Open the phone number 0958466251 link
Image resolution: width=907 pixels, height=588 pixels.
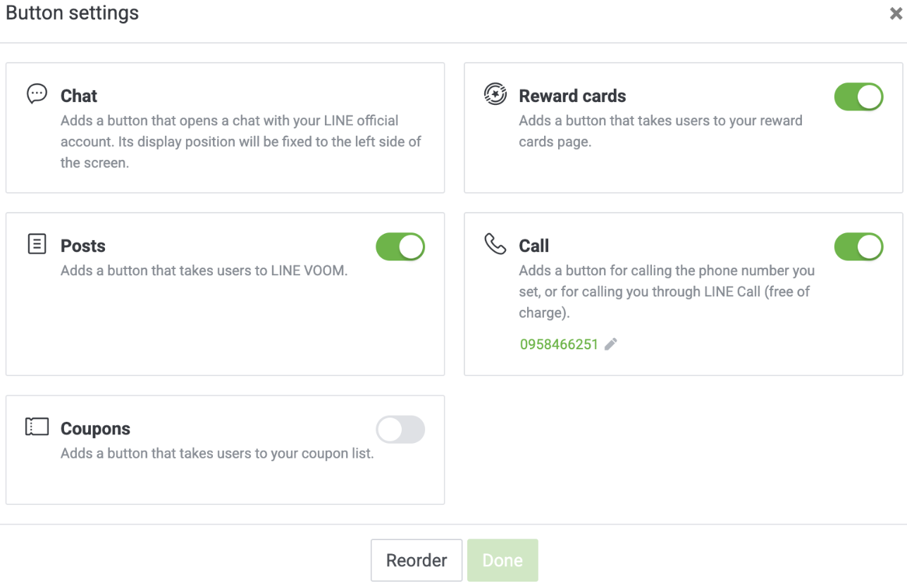559,344
